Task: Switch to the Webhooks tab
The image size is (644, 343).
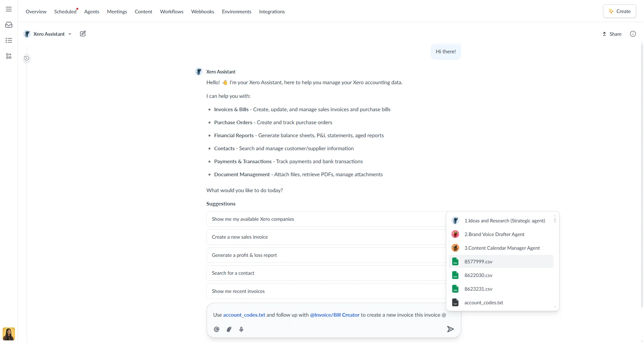Action: pyautogui.click(x=202, y=11)
